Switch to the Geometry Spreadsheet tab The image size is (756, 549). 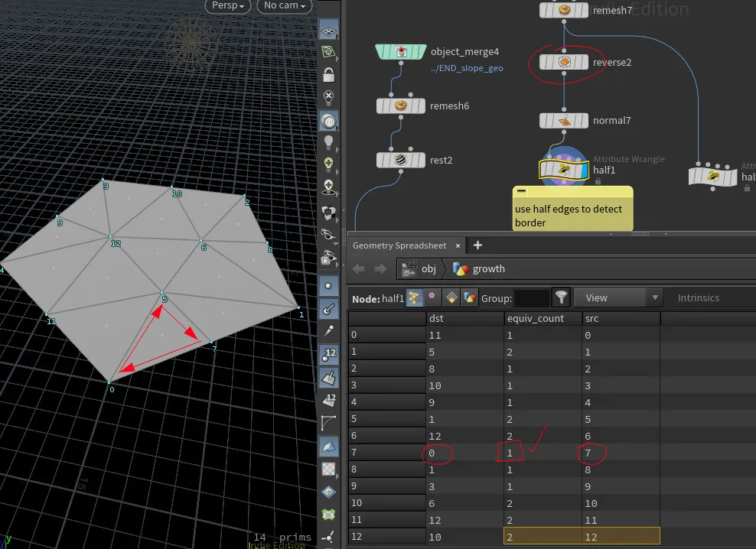coord(399,245)
